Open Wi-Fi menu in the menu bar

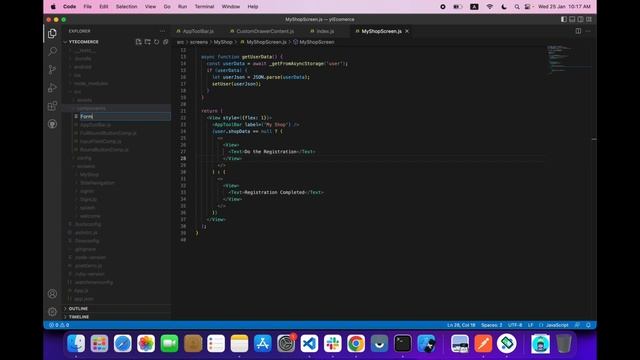click(x=489, y=7)
